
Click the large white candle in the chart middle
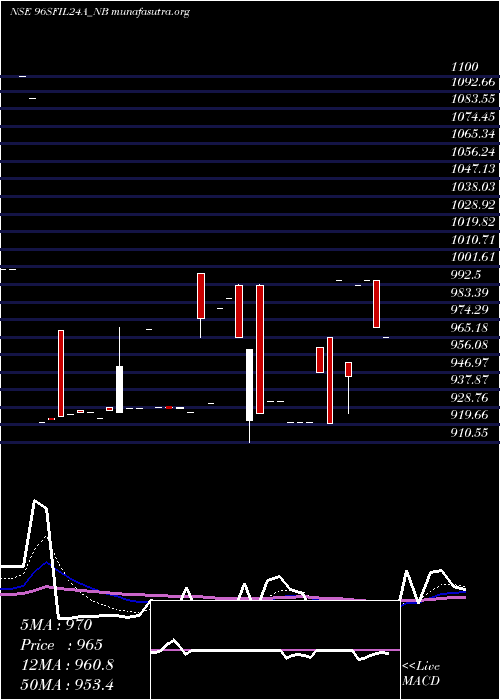pos(250,385)
